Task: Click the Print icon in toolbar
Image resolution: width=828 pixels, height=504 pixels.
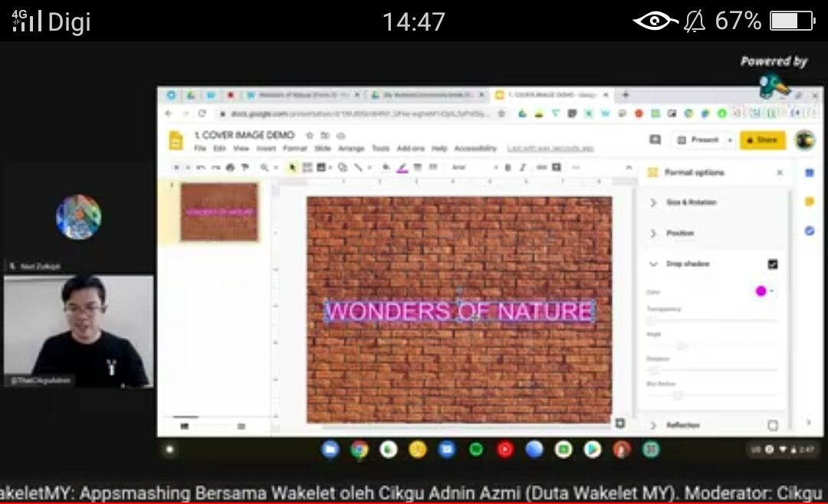Action: pos(230,167)
